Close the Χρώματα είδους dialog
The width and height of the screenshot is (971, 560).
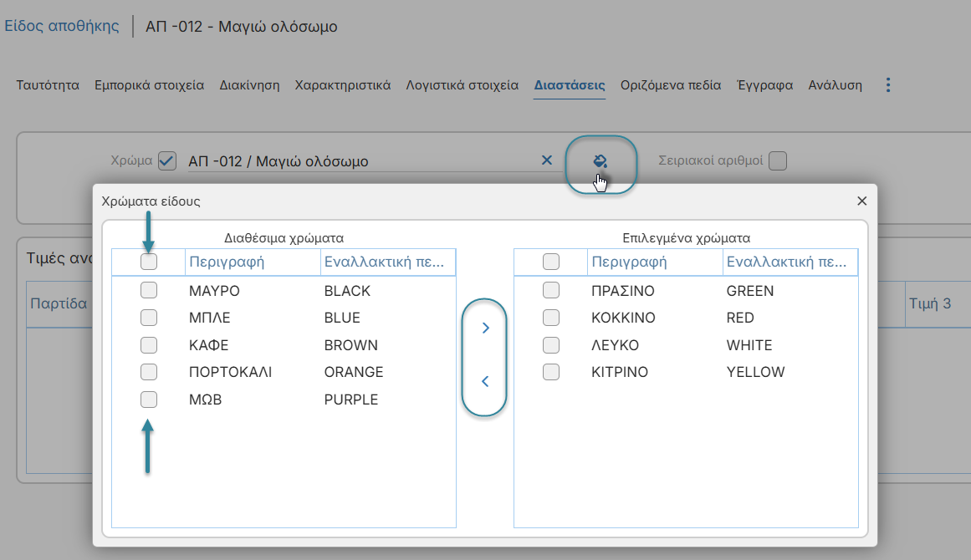[x=861, y=201]
